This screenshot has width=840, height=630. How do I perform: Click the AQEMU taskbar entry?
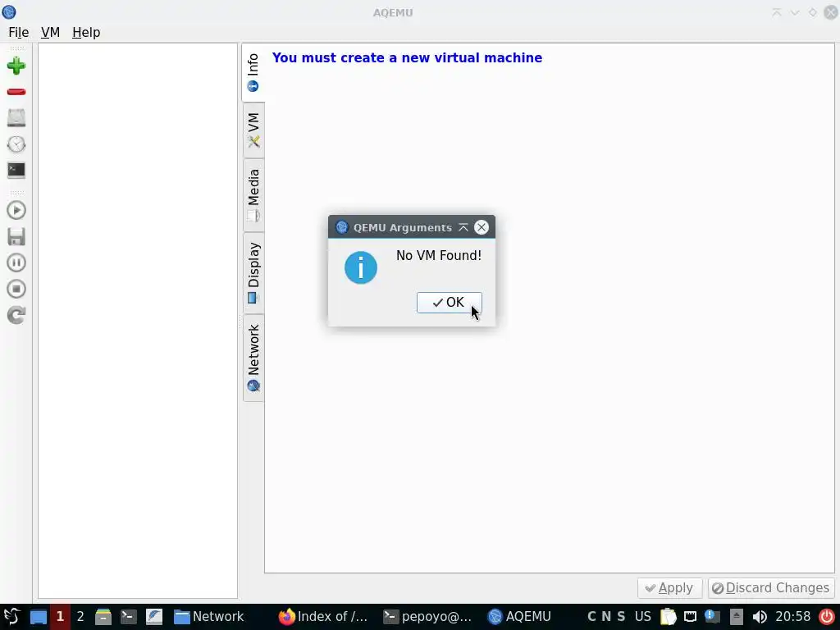point(519,617)
